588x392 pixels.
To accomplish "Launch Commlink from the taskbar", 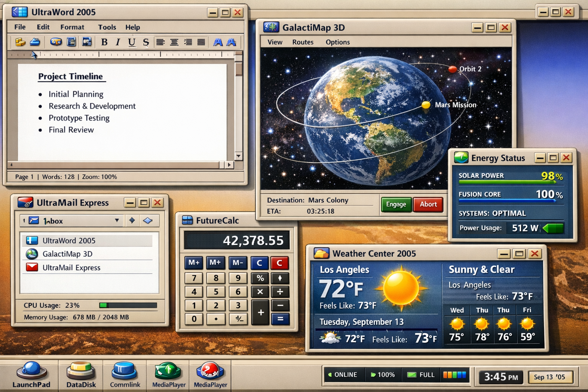I will point(125,374).
